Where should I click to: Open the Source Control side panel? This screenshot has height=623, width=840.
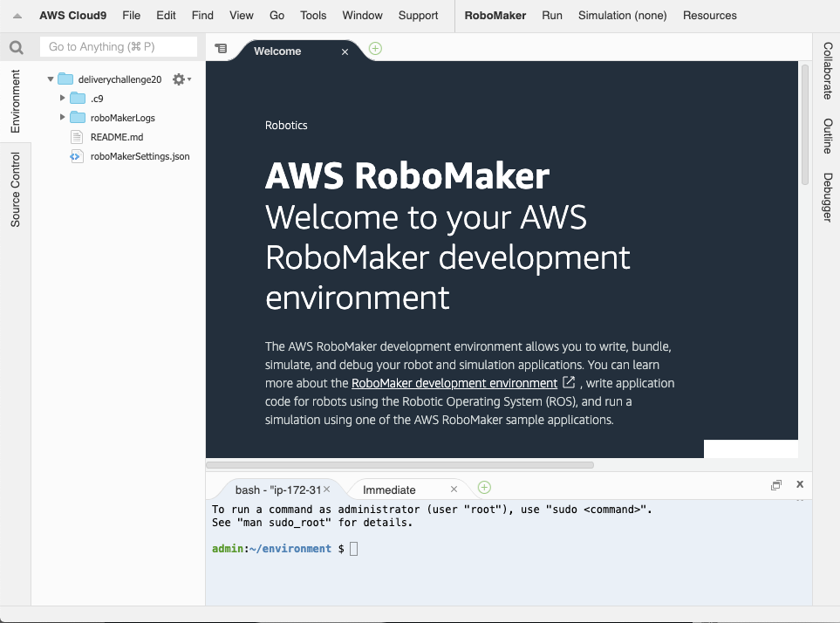pyautogui.click(x=15, y=189)
